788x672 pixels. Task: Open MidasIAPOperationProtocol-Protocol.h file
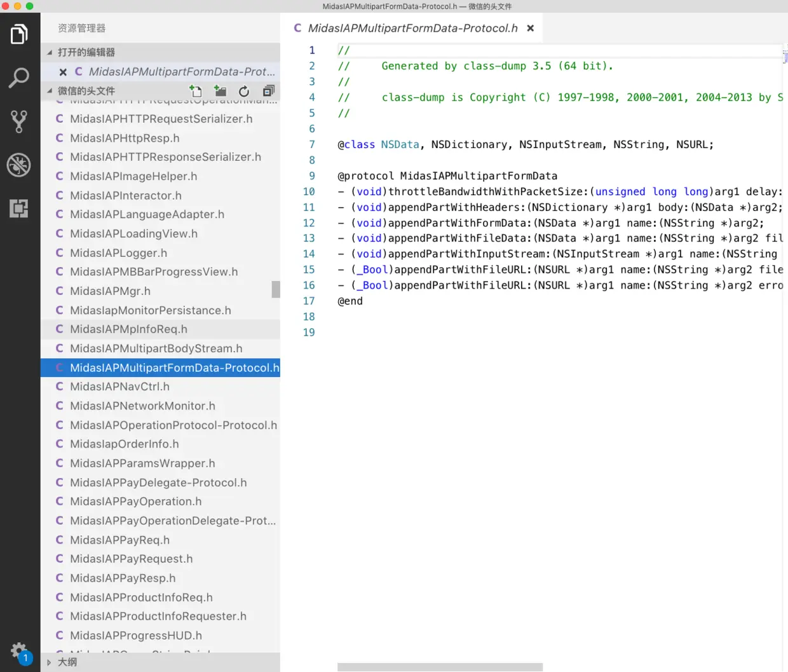(x=160, y=425)
